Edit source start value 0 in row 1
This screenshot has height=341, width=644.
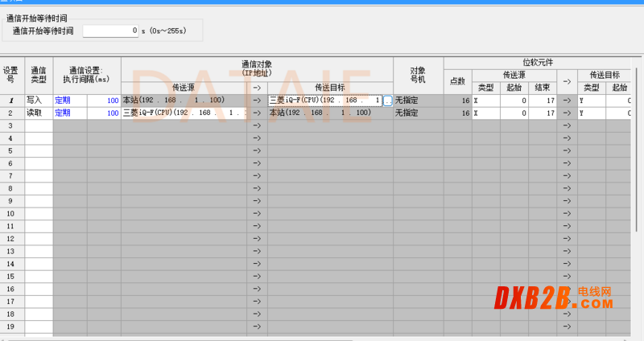click(x=514, y=101)
